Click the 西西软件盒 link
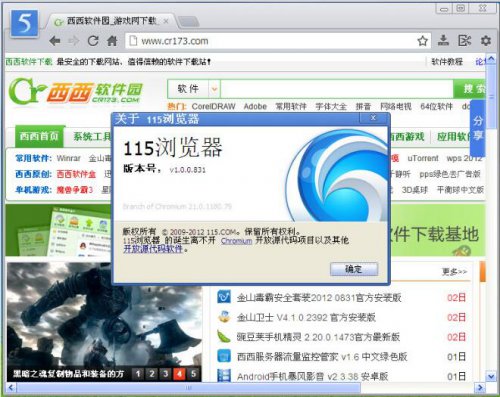This screenshot has height=397, width=500. click(x=76, y=174)
